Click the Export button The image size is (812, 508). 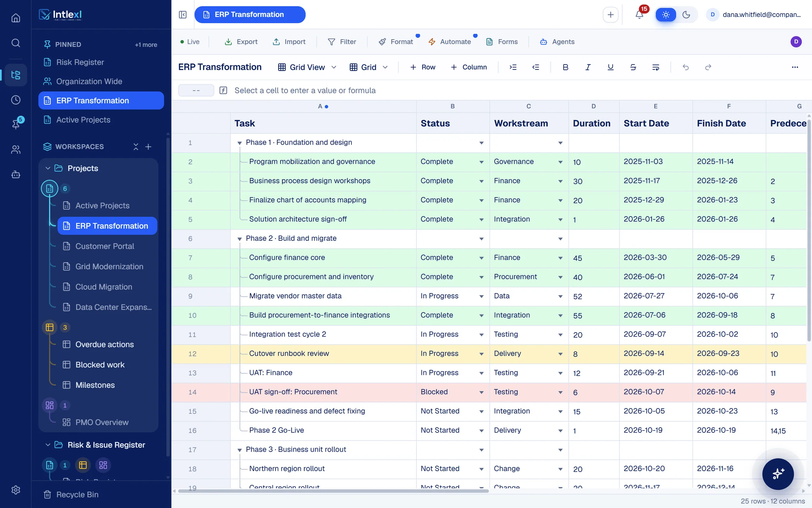pyautogui.click(x=241, y=42)
